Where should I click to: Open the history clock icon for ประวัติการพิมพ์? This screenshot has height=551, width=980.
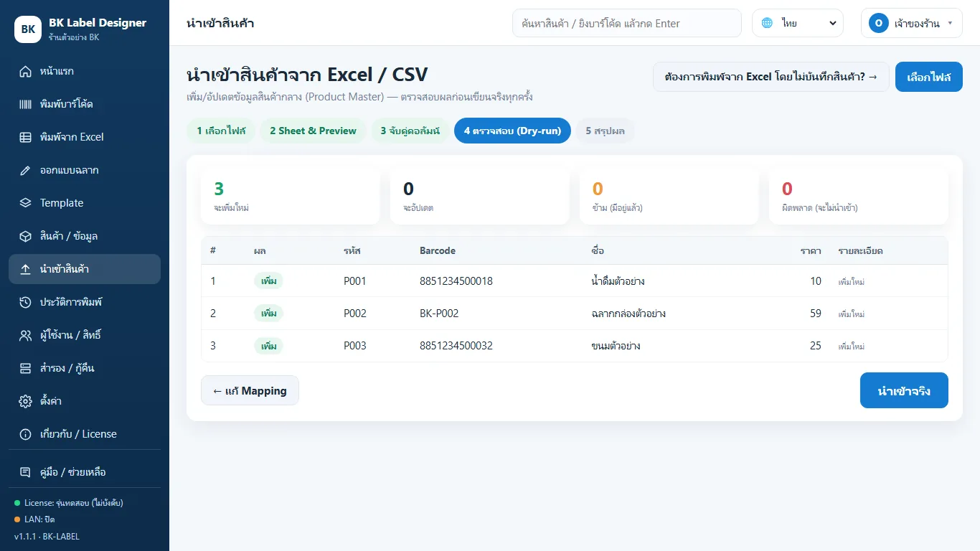click(26, 303)
